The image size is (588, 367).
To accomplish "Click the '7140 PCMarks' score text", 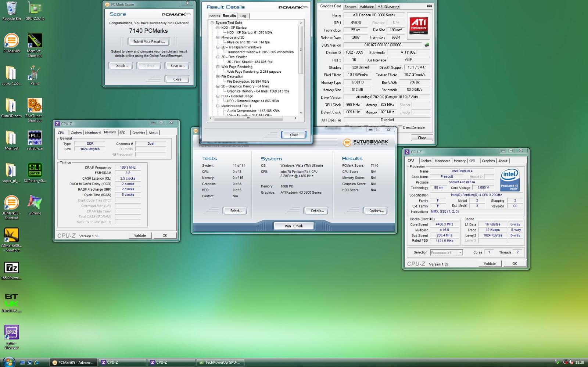I will coord(148,31).
